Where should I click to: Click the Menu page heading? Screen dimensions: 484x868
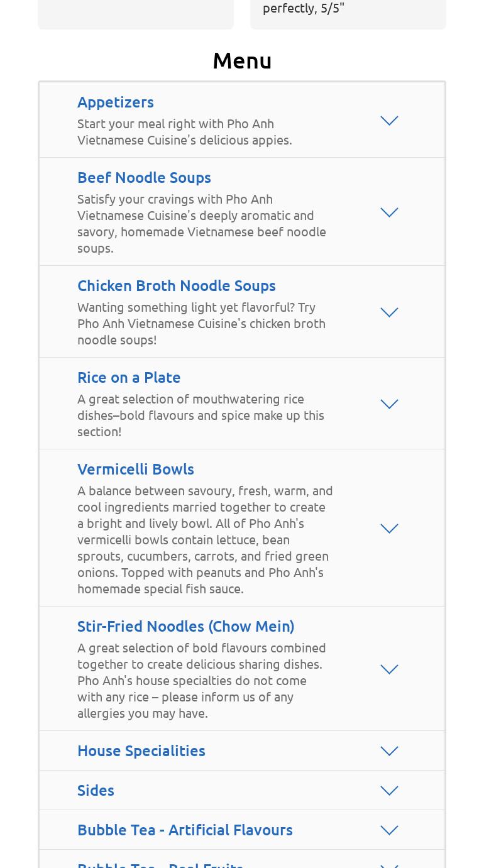click(242, 61)
